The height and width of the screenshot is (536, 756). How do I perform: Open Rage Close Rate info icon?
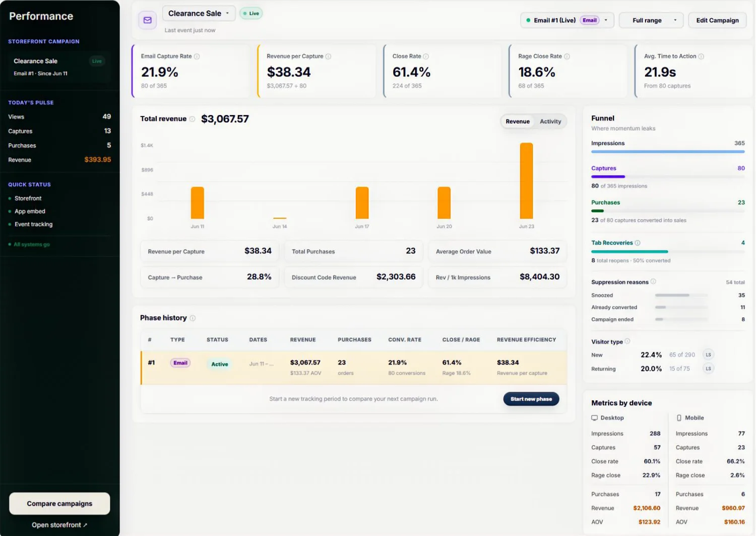(x=567, y=56)
